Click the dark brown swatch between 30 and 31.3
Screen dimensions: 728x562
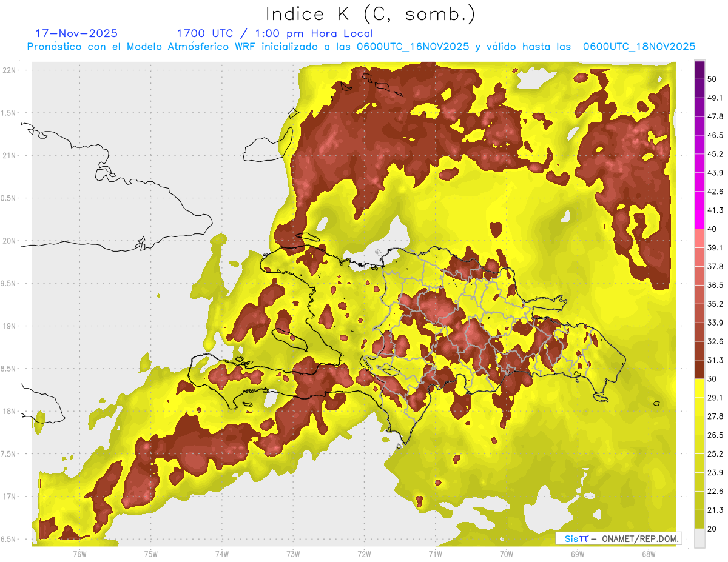pos(700,370)
